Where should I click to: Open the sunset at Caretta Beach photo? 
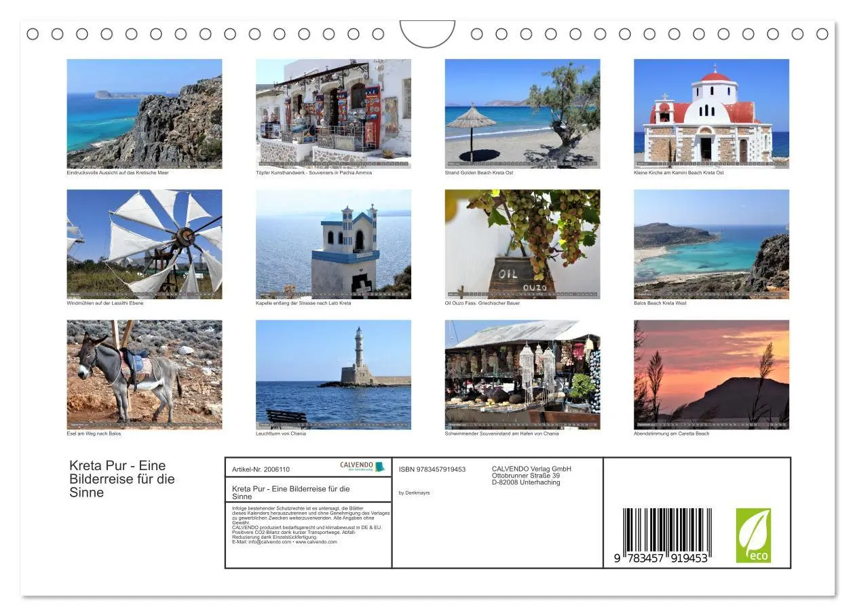pos(711,374)
